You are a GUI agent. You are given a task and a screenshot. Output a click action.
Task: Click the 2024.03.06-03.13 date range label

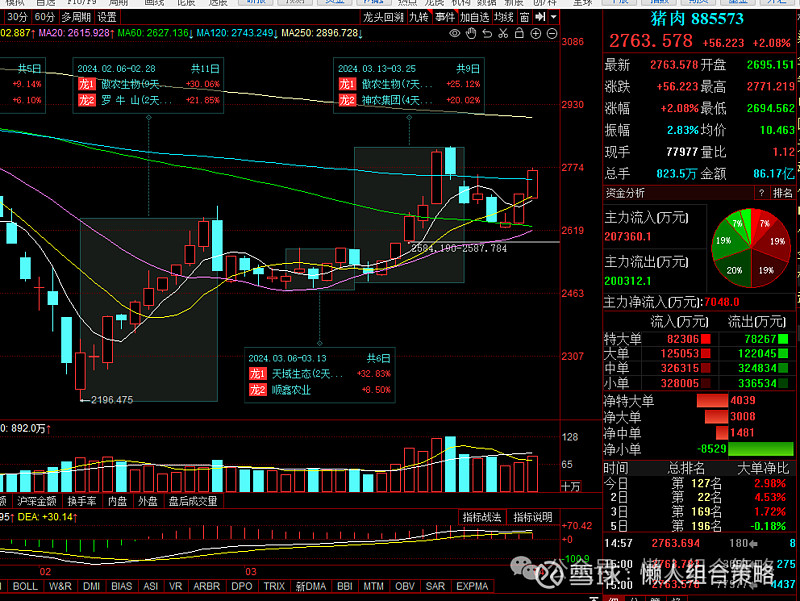click(x=287, y=358)
